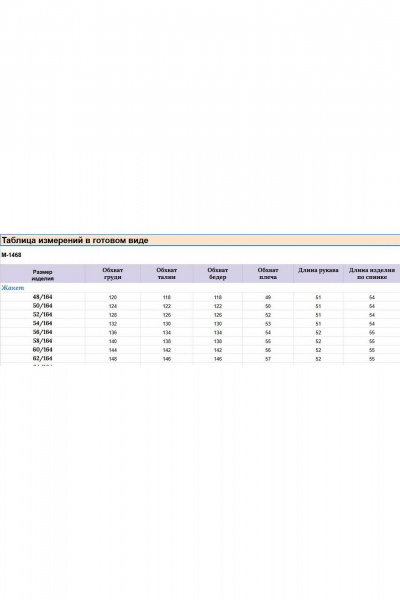This screenshot has width=400, height=600.
Task: Click the "Обхват груди" column header
Action: pyautogui.click(x=113, y=274)
